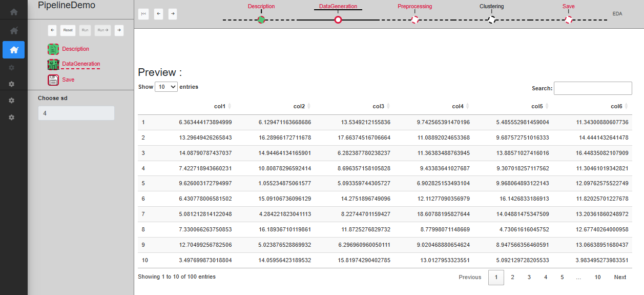This screenshot has width=644, height=295.
Task: Click the Reset button
Action: click(x=68, y=30)
